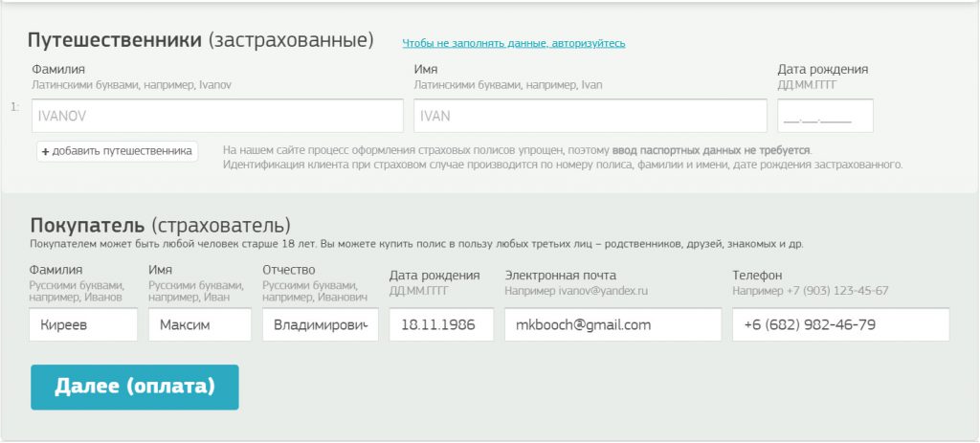Open the 'авторизуйтесь' login link
This screenshot has width=980, height=443.
click(x=513, y=43)
